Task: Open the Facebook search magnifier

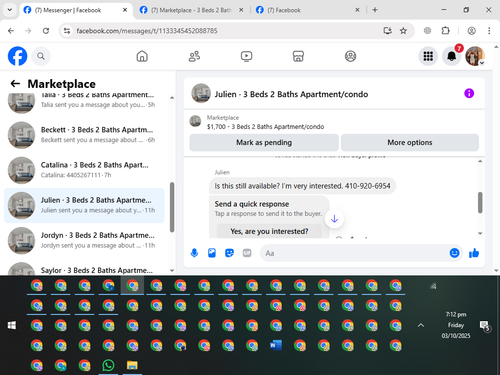Action: [x=41, y=56]
